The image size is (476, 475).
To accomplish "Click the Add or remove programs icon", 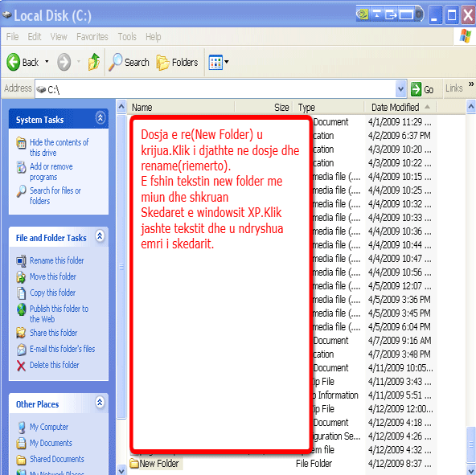I will point(21,167).
